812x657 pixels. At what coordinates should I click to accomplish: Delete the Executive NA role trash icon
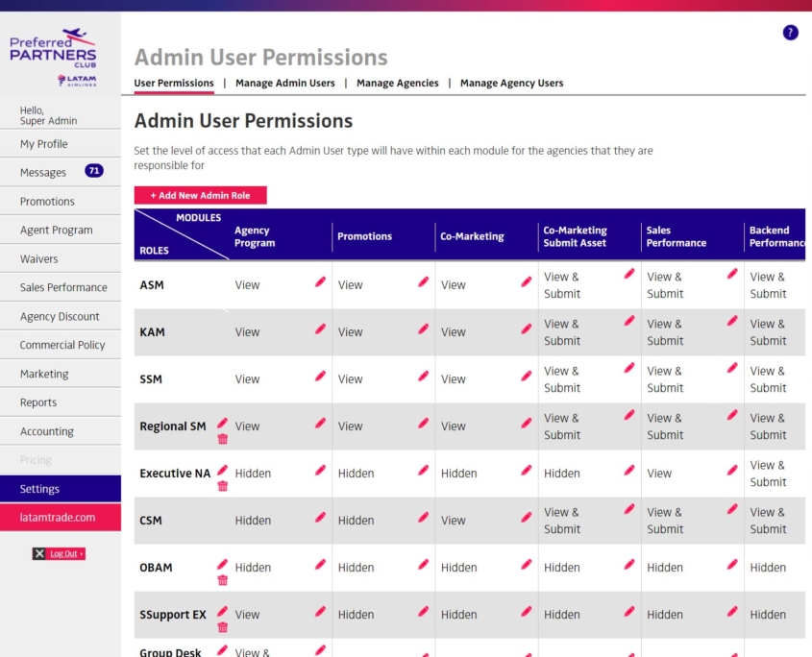223,486
